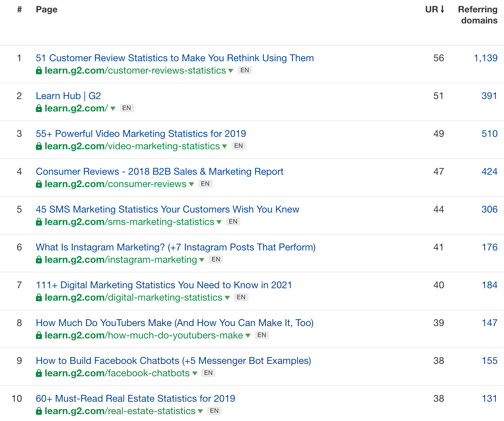Image resolution: width=504 pixels, height=421 pixels.
Task: Click the HTTPS lock icon beside customer-reviews-statistics
Action: tap(39, 70)
